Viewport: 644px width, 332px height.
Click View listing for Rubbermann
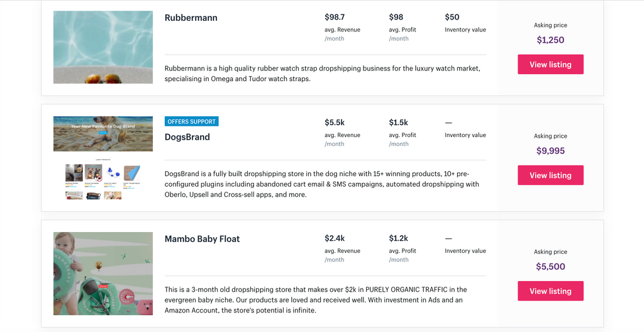pos(550,65)
